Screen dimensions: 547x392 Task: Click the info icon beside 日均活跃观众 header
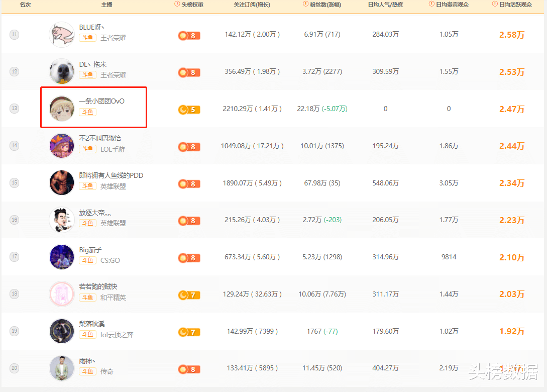coord(495,4)
